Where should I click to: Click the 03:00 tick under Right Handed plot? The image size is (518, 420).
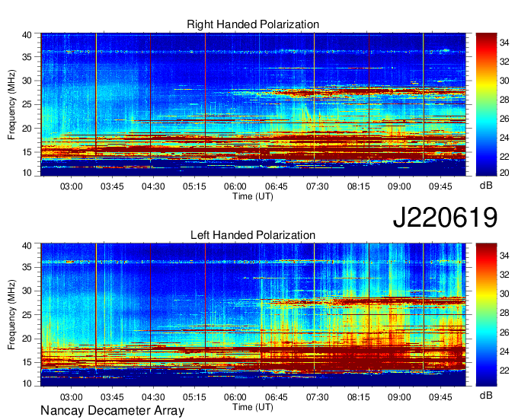point(71,186)
